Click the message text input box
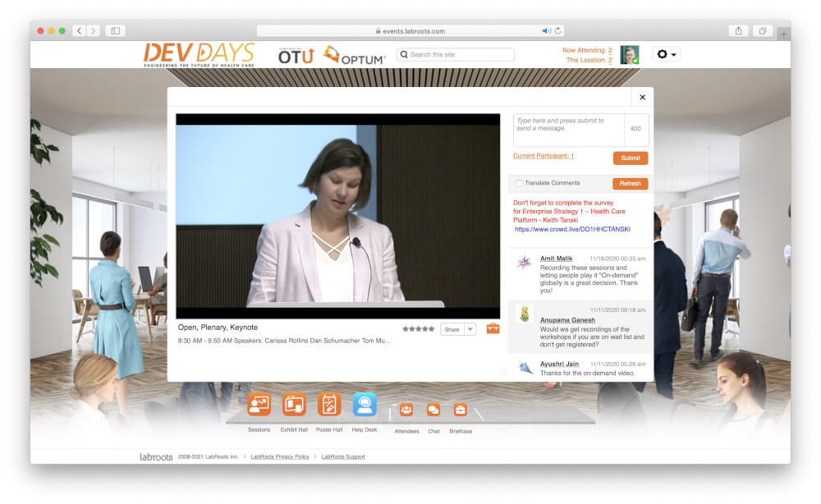Viewport: 821px width, 504px height. click(569, 130)
